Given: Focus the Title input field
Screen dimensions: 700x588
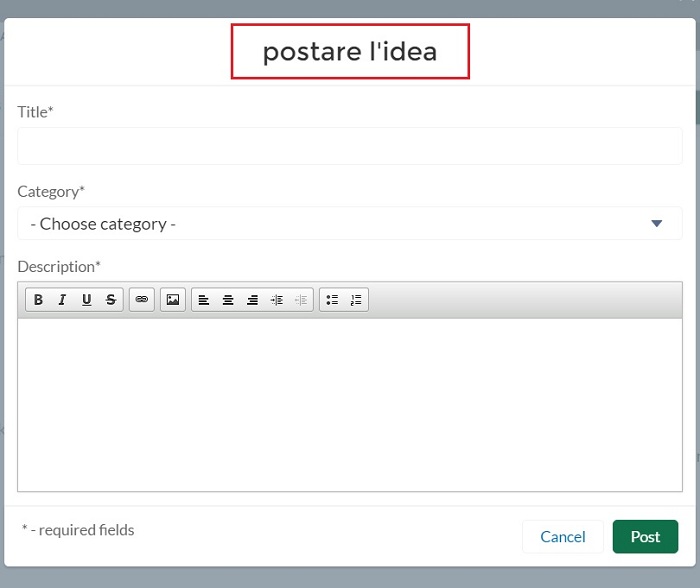Looking at the screenshot, I should coord(350,146).
